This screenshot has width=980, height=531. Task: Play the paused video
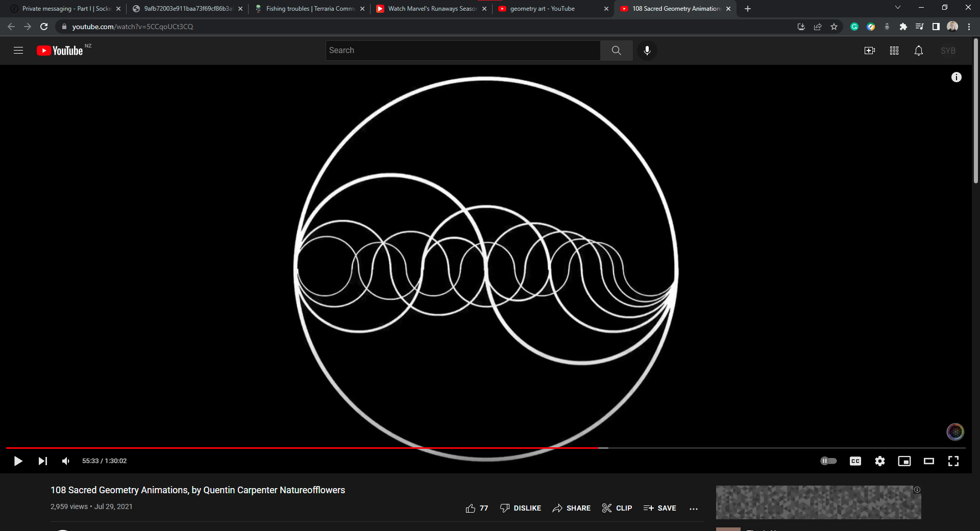(x=18, y=461)
